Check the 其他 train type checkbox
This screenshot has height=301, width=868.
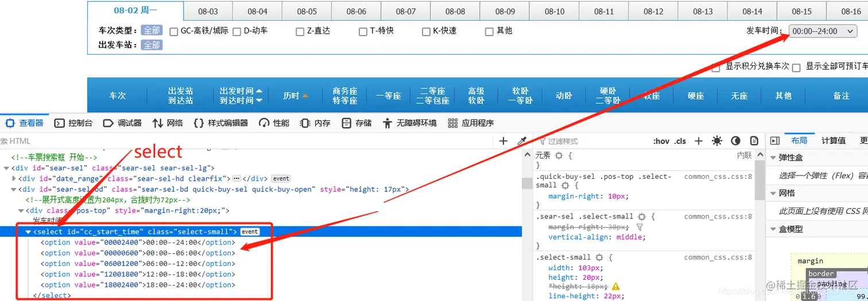[x=489, y=32]
